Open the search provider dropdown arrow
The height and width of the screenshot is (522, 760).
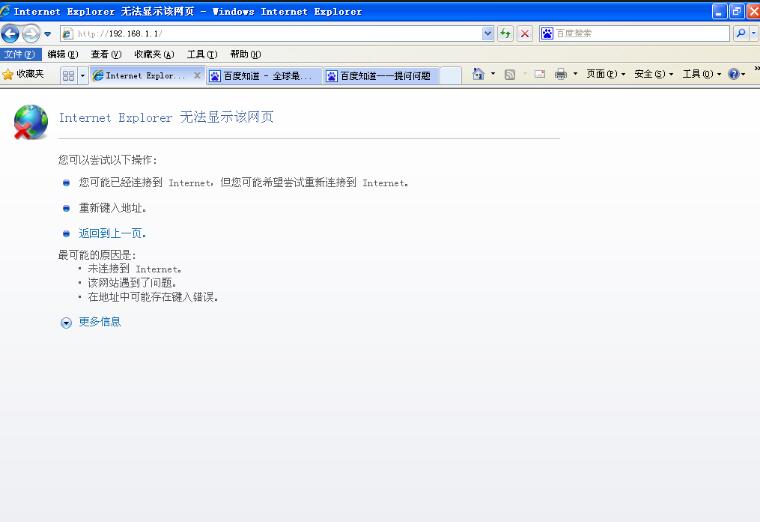point(754,33)
